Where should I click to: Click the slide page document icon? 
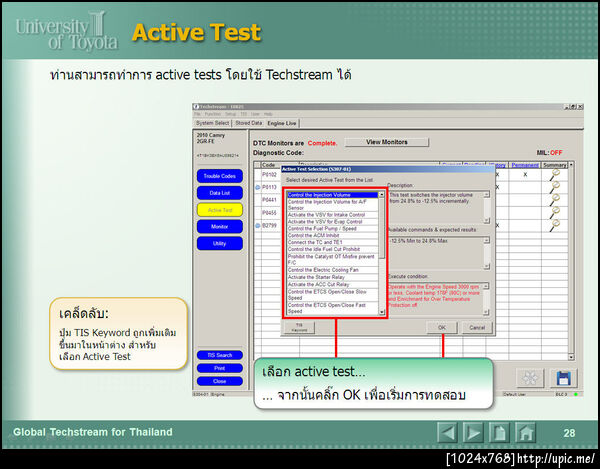[499, 433]
